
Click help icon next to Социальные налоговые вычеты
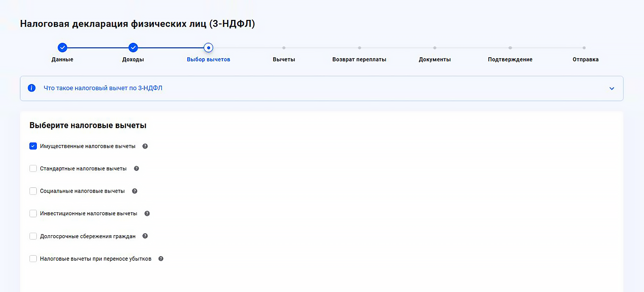(x=135, y=191)
